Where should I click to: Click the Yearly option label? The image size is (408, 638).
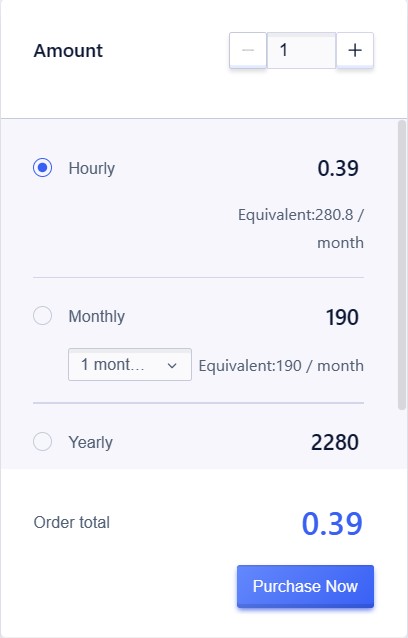coord(90,442)
